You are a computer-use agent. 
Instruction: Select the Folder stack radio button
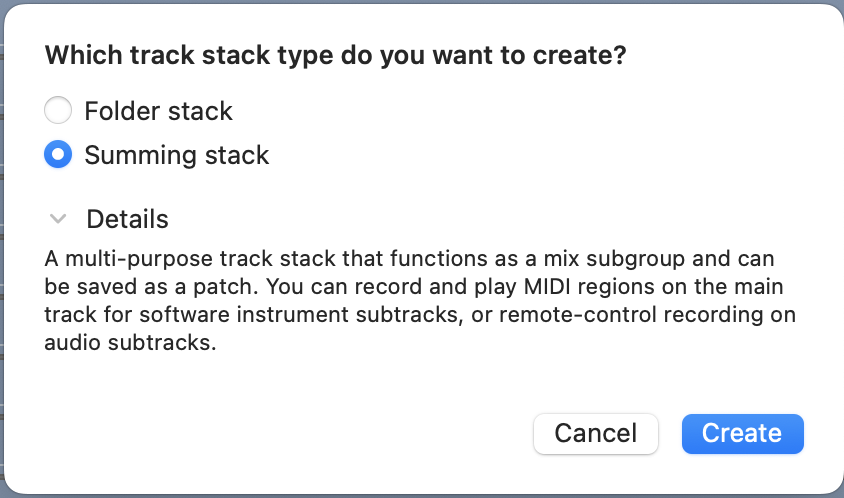(x=59, y=110)
